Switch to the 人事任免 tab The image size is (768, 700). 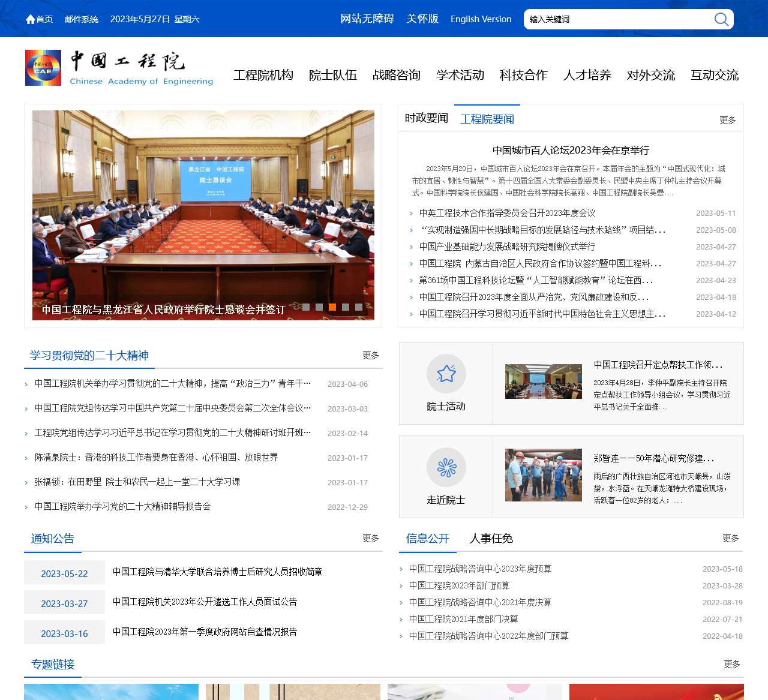(491, 539)
